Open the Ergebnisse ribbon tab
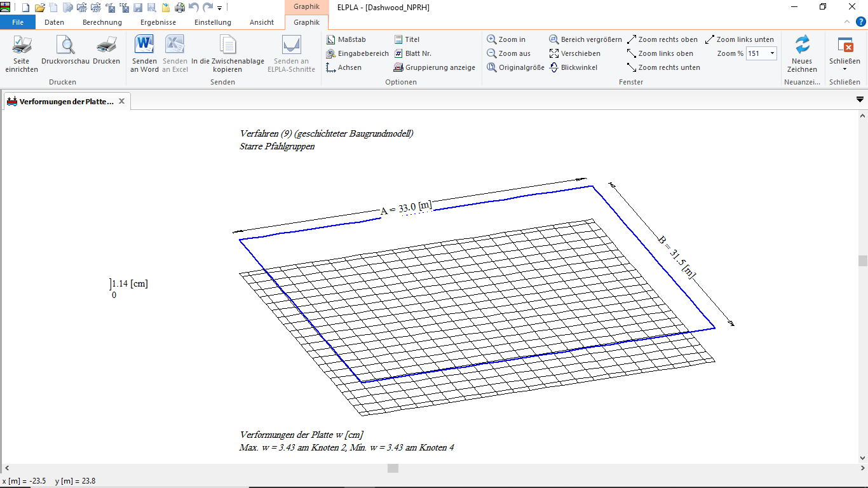The height and width of the screenshot is (488, 868). coord(158,22)
